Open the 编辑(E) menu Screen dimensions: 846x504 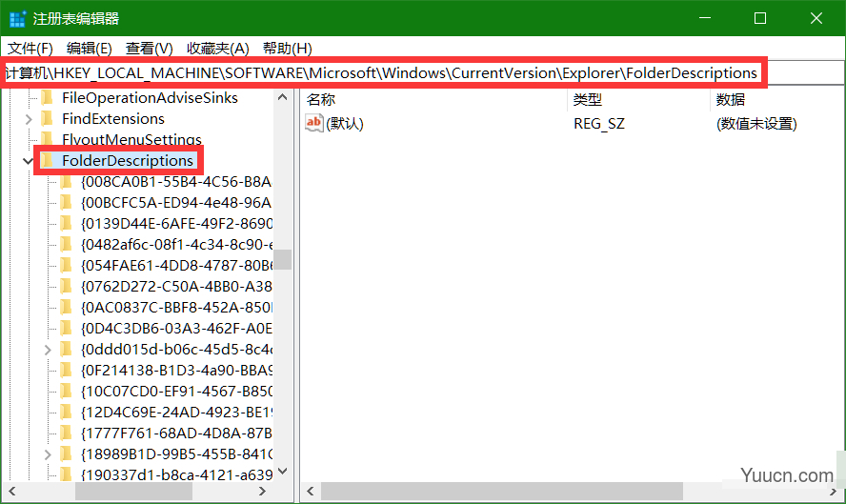point(89,49)
